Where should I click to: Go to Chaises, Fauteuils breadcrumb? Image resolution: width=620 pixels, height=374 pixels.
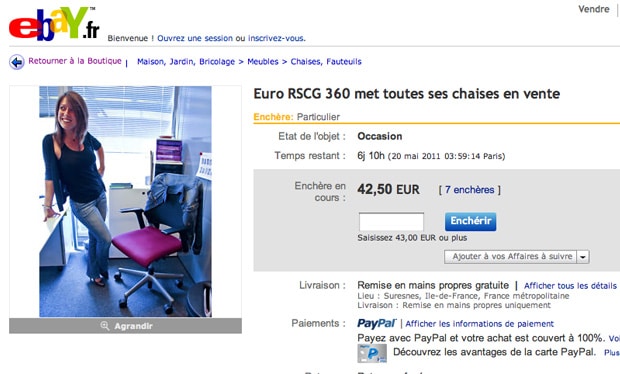click(x=326, y=62)
